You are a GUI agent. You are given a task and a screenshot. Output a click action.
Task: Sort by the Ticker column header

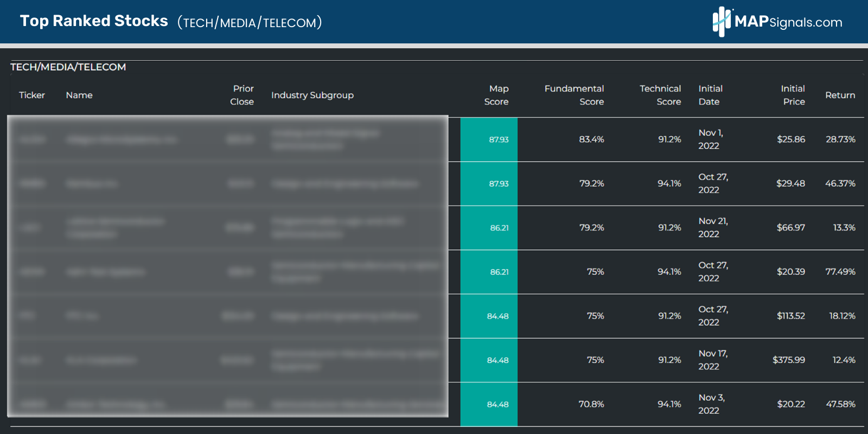(x=32, y=95)
